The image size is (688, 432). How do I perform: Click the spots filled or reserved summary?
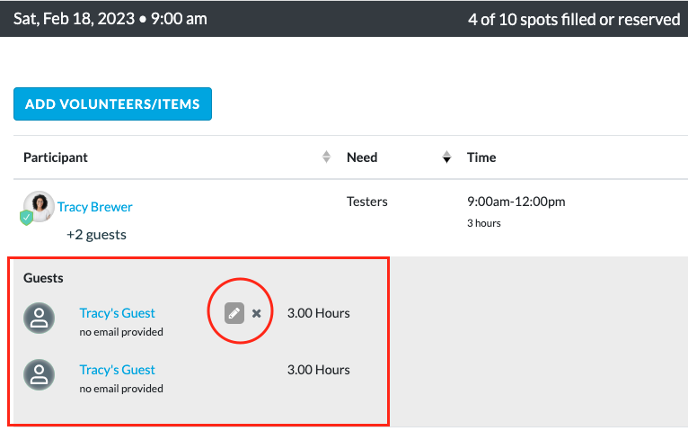pos(574,19)
